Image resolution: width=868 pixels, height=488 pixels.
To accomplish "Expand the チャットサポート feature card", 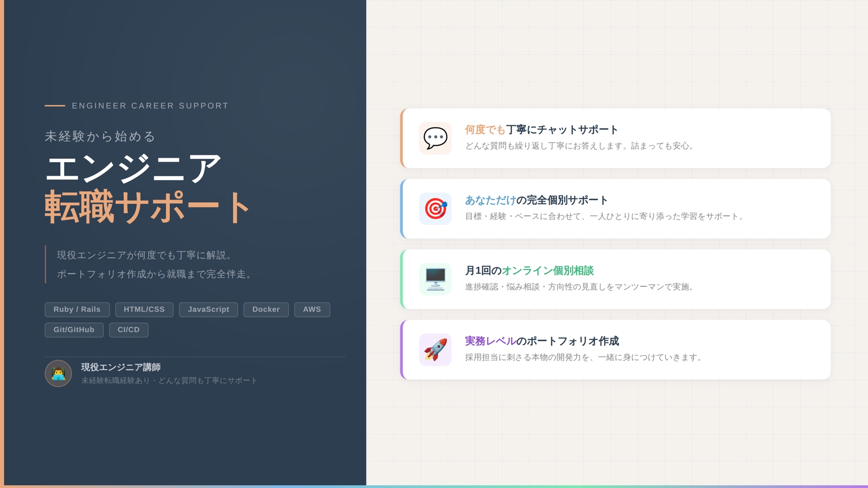I will click(616, 138).
